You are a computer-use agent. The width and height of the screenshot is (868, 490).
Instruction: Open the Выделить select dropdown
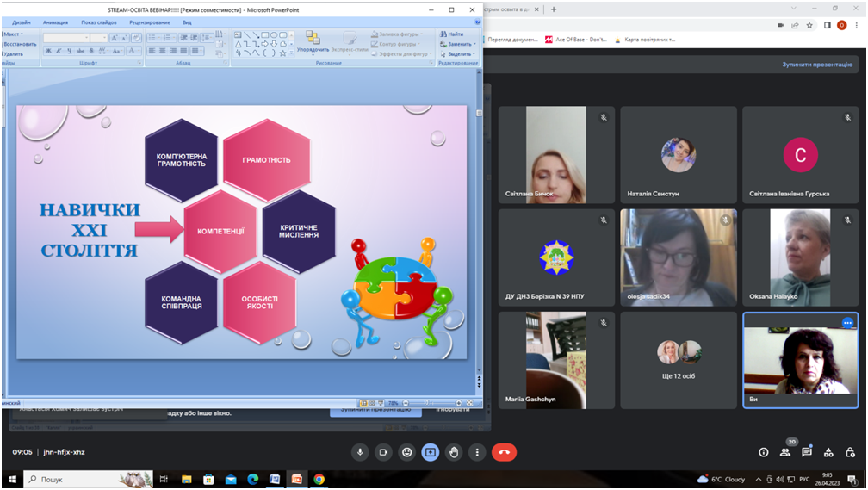457,53
